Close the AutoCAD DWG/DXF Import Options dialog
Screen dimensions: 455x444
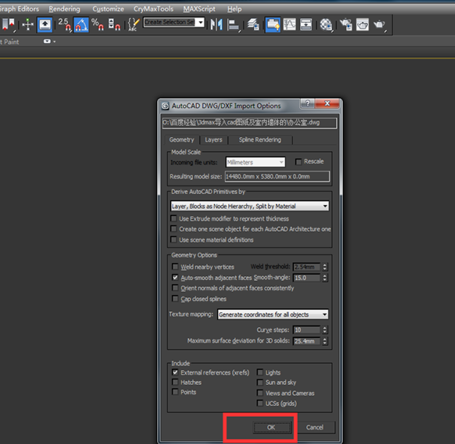click(327, 103)
